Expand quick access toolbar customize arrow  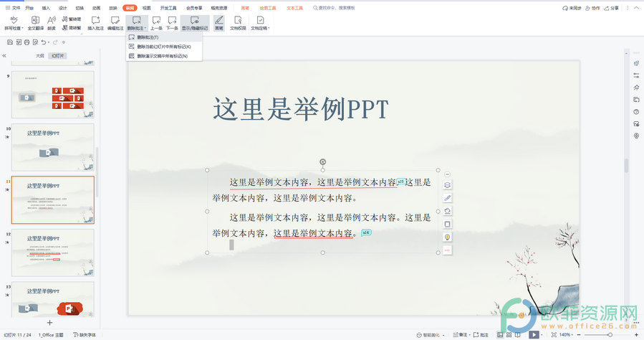click(64, 42)
